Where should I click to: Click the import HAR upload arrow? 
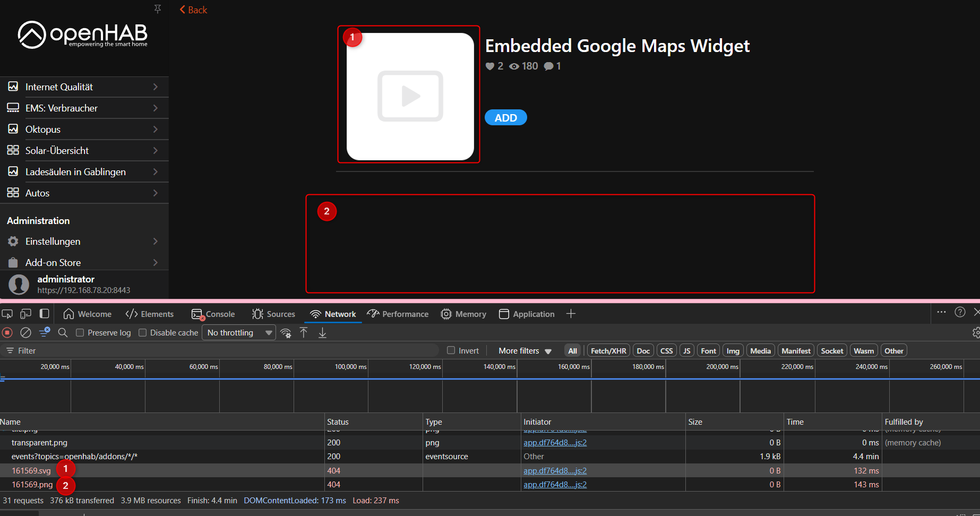304,333
